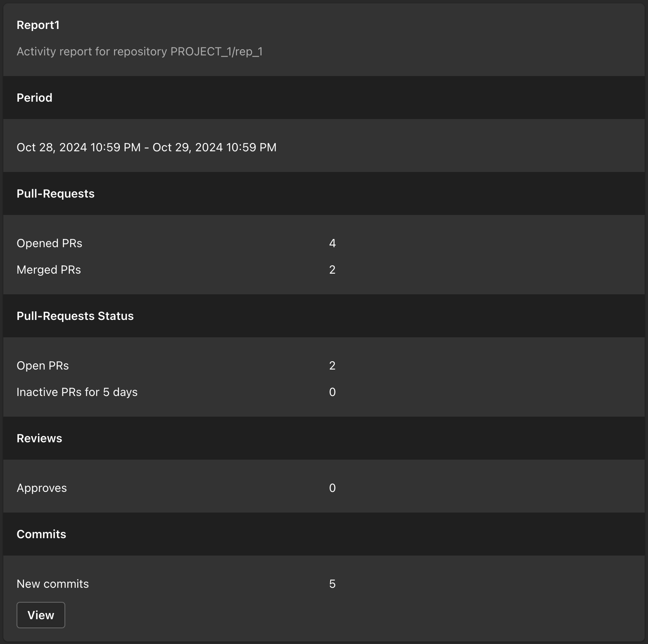Click the Oct 28 to Oct 29 date range

(146, 148)
